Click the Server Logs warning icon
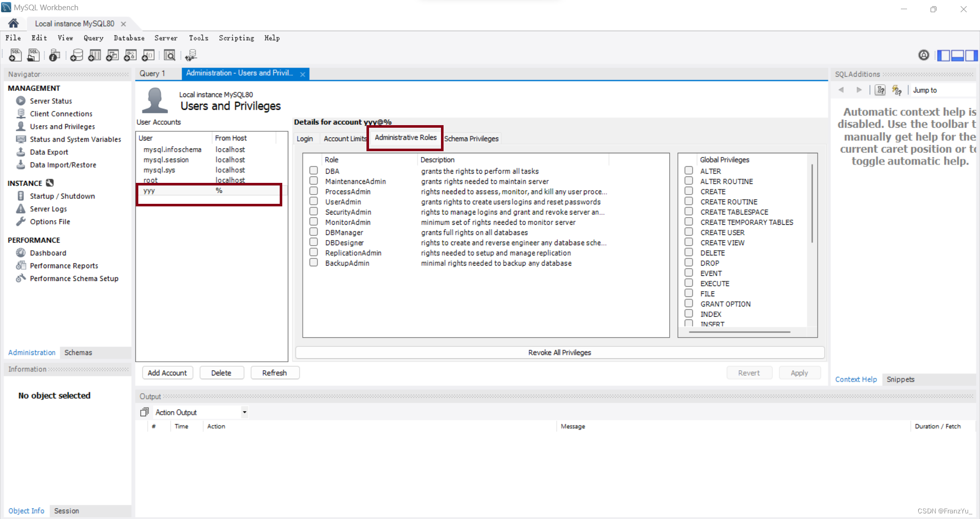This screenshot has width=980, height=519. pyautogui.click(x=21, y=208)
